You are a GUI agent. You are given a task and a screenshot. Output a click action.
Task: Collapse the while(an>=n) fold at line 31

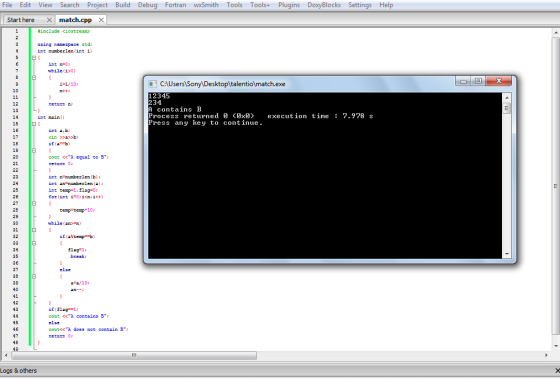[x=34, y=230]
